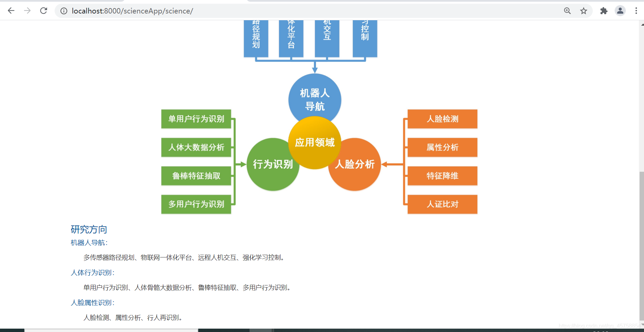This screenshot has height=332, width=644.
Task: Go back to the previous page
Action: [x=11, y=11]
